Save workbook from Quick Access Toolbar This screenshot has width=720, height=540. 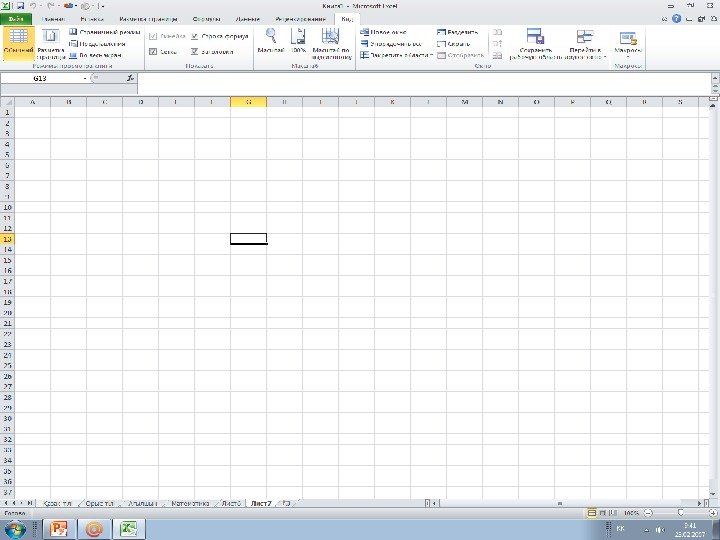pos(20,6)
